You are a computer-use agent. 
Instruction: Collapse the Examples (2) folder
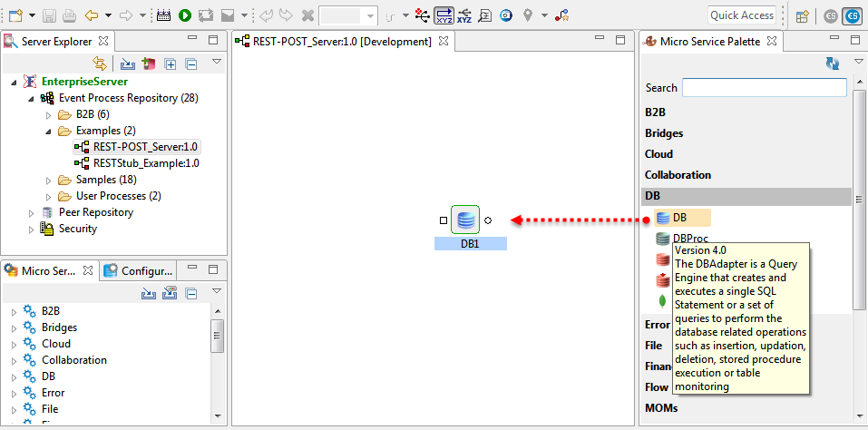click(x=50, y=131)
